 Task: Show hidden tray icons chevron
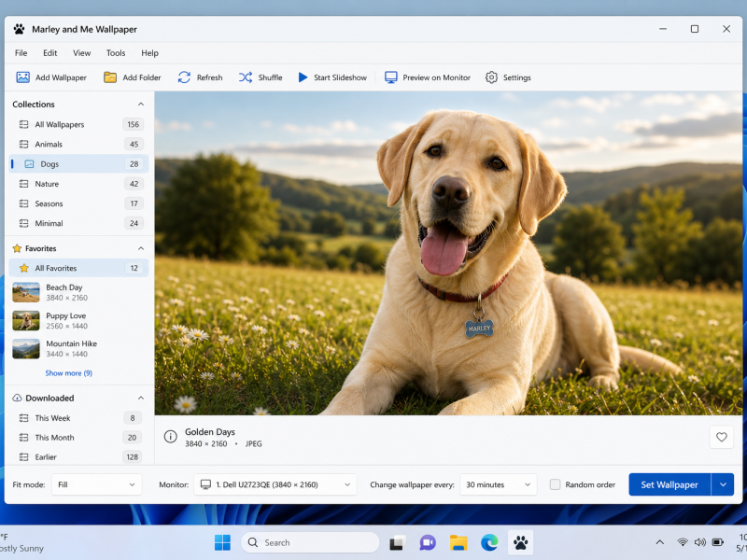click(x=660, y=542)
